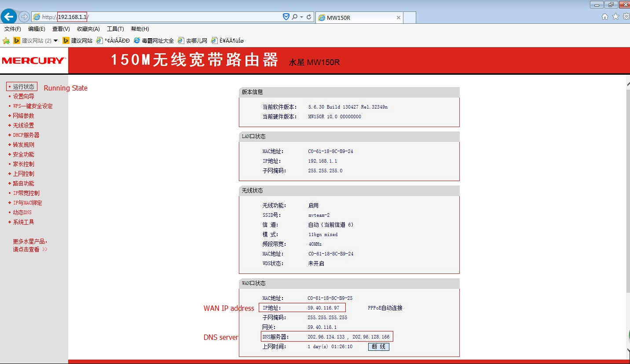Viewport: 630px width, 364px height.
Task: Go back with the browser back arrow
Action: [x=9, y=17]
